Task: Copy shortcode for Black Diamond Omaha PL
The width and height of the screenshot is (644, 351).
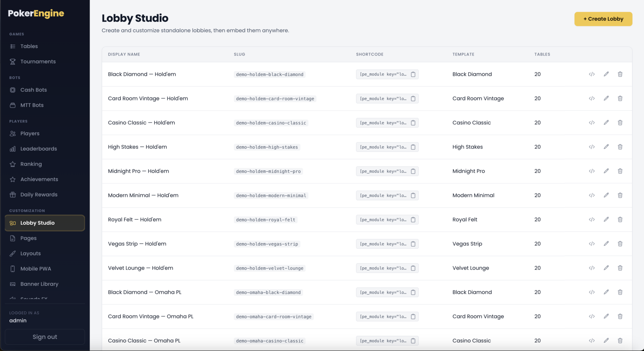Action: 413,292
